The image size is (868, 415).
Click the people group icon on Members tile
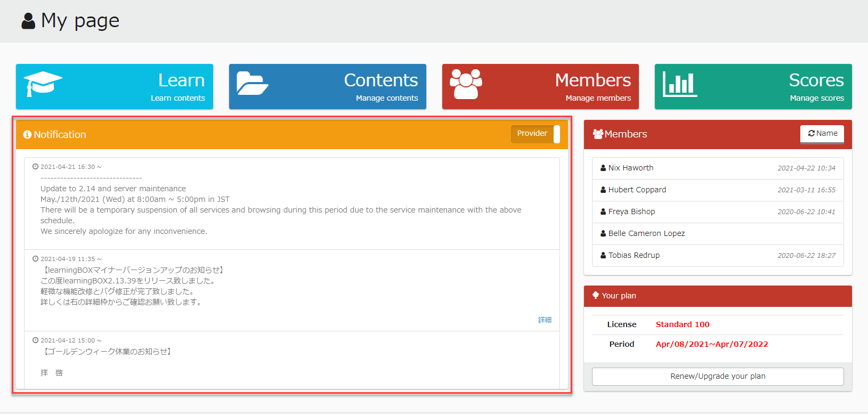click(466, 84)
